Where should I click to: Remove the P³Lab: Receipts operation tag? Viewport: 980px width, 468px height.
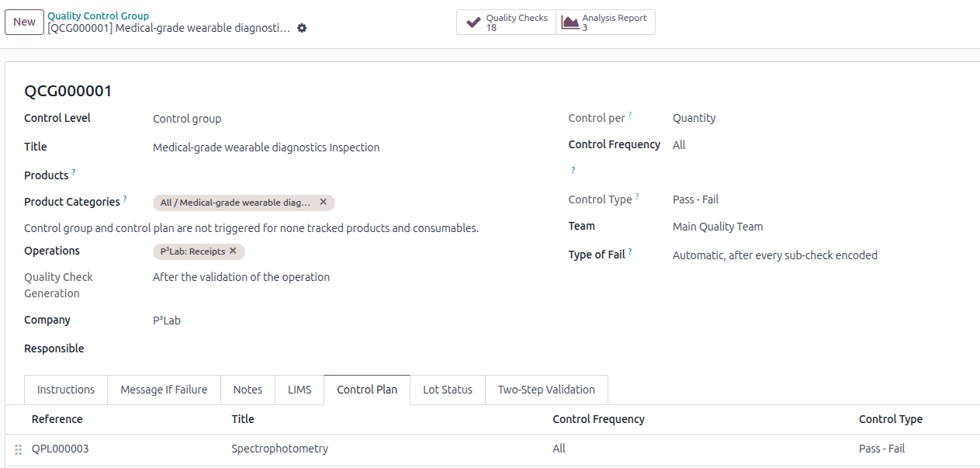point(233,251)
